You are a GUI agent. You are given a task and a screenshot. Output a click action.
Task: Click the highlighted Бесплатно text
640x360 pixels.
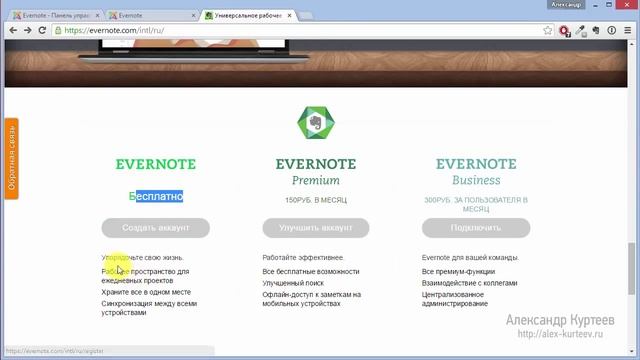(x=156, y=196)
